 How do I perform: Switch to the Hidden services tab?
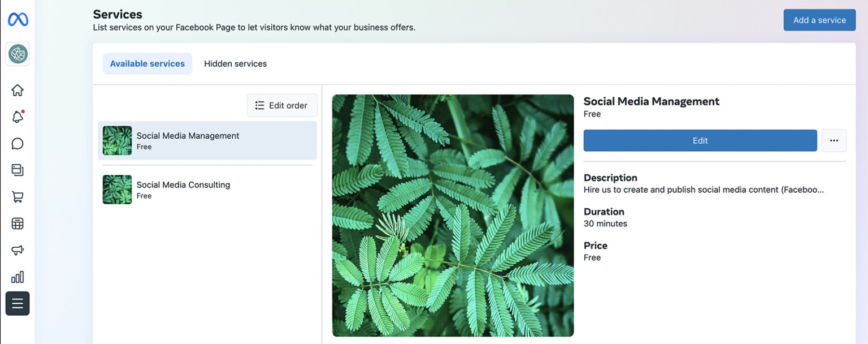click(235, 63)
